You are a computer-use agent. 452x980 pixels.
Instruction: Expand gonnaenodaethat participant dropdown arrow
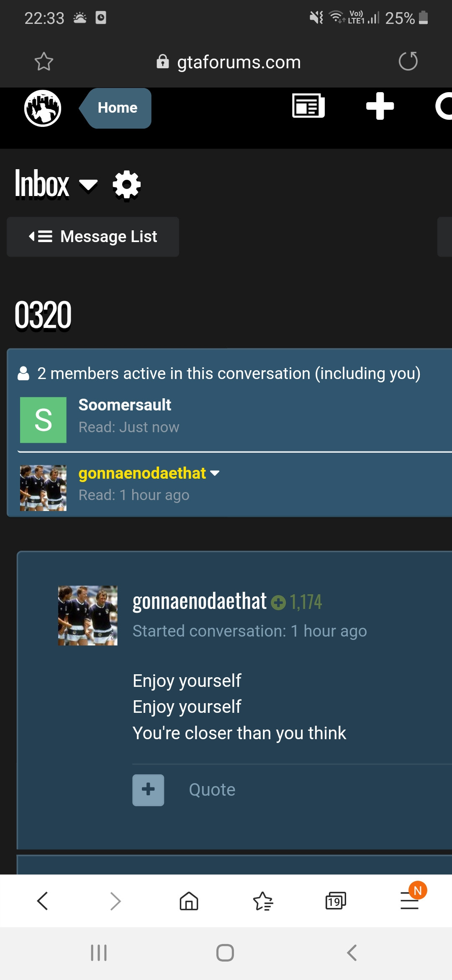(x=215, y=473)
